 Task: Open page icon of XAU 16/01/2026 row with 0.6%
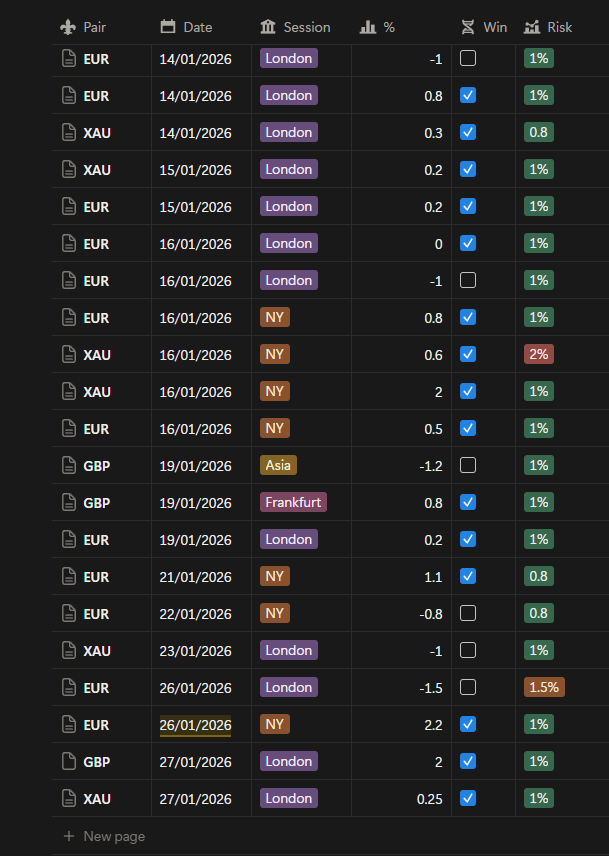click(x=69, y=354)
